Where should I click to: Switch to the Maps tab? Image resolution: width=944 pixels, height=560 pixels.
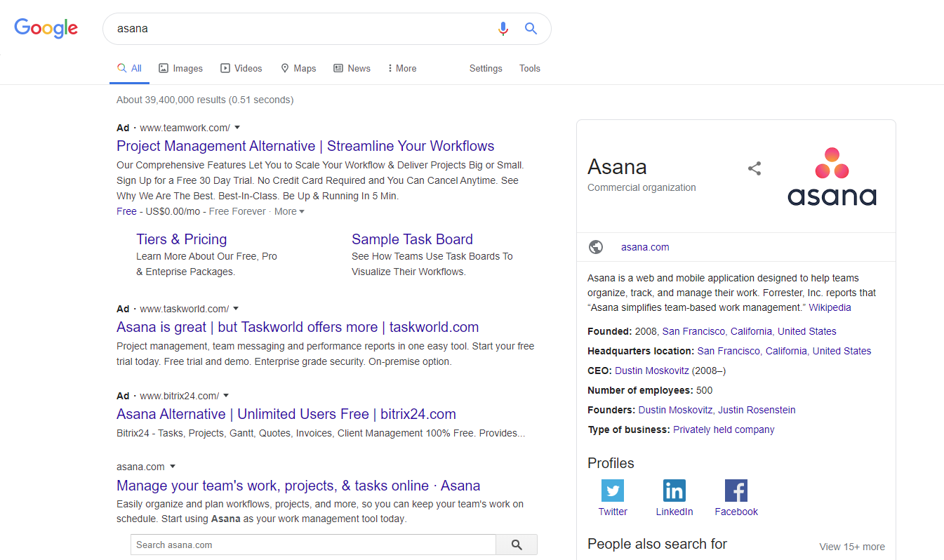pos(298,68)
